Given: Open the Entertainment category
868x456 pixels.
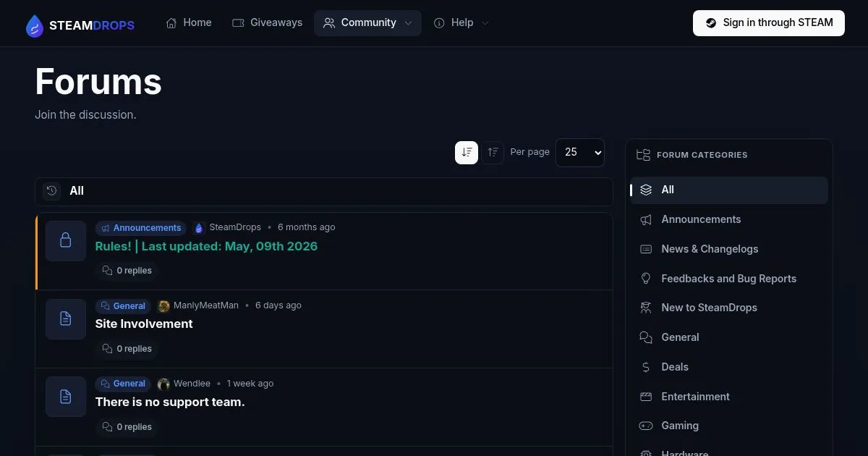Looking at the screenshot, I should [x=729, y=397].
